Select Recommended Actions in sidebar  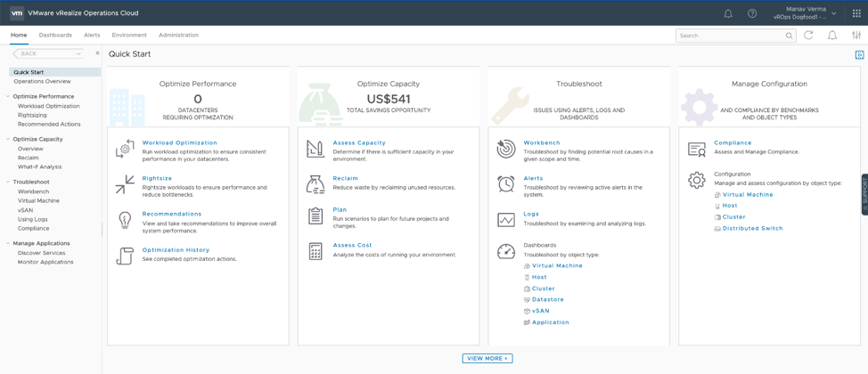click(49, 124)
